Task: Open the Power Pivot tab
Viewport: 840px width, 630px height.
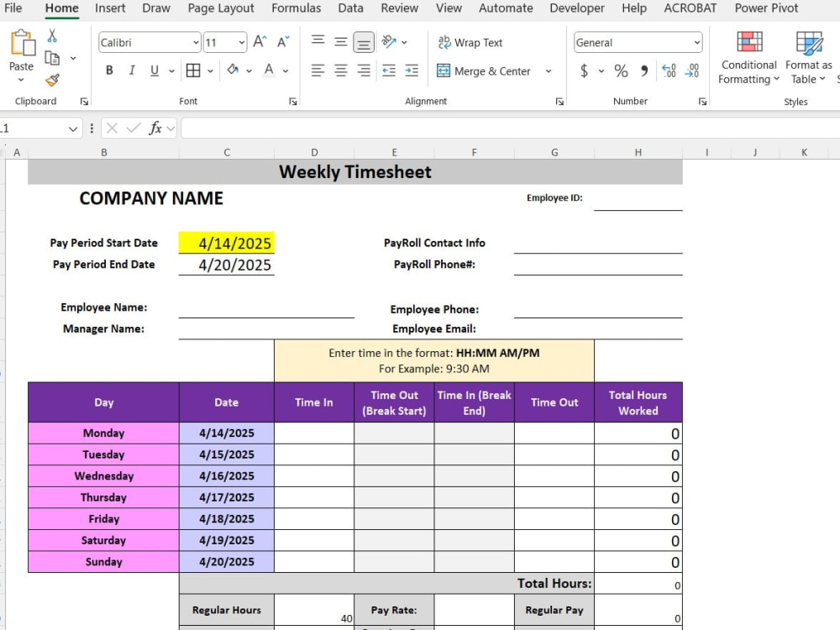Action: pos(766,8)
